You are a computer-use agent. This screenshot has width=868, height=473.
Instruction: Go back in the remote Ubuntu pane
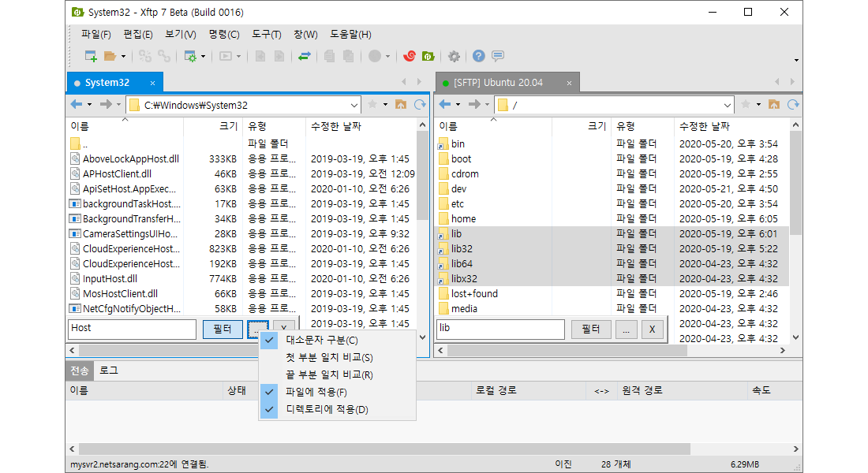tap(445, 105)
